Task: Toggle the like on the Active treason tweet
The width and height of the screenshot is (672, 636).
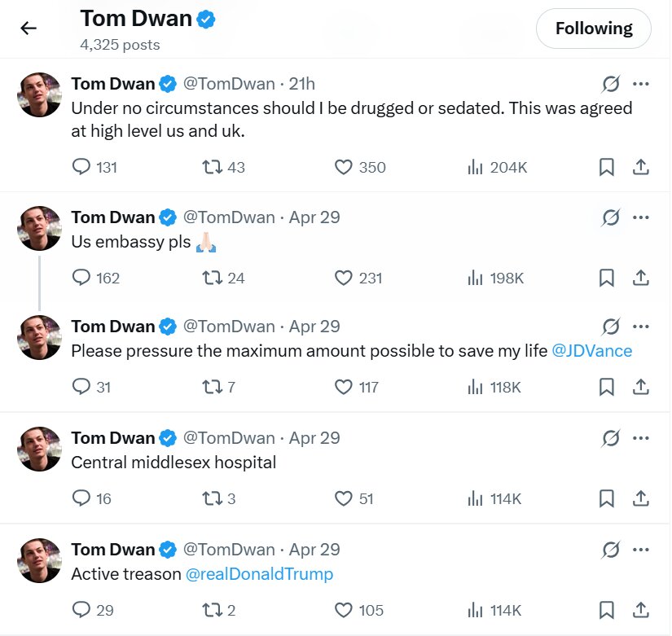Action: pyautogui.click(x=342, y=609)
